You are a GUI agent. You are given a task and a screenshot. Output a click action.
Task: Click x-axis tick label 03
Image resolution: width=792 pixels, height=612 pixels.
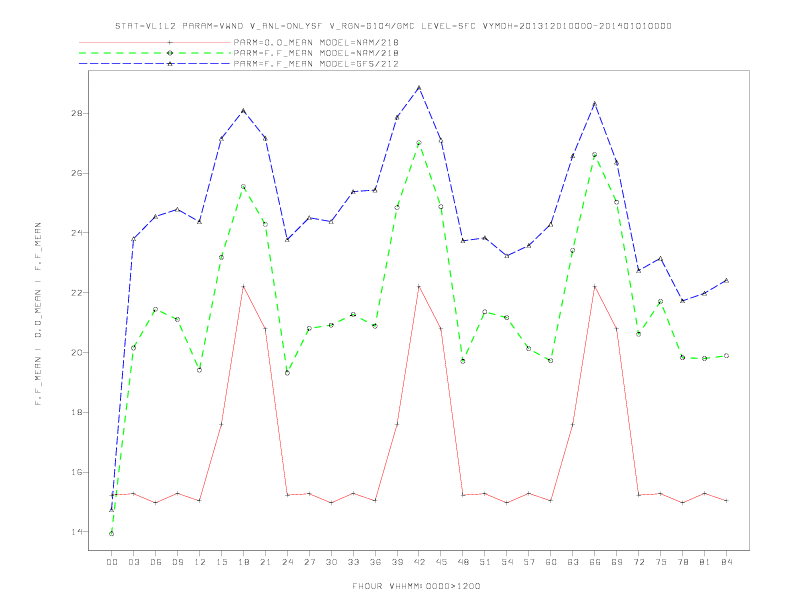(133, 562)
